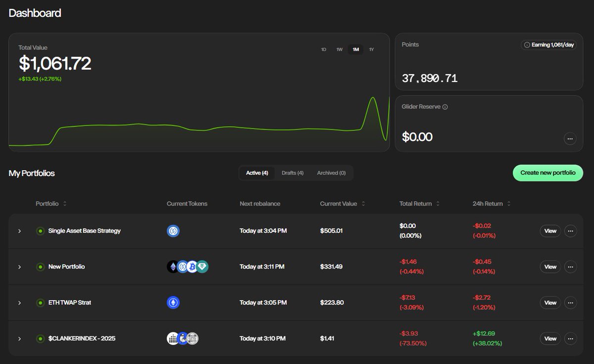Click the USDC token icon in Single Asset Base Strategy
The image size is (594, 364).
173,231
